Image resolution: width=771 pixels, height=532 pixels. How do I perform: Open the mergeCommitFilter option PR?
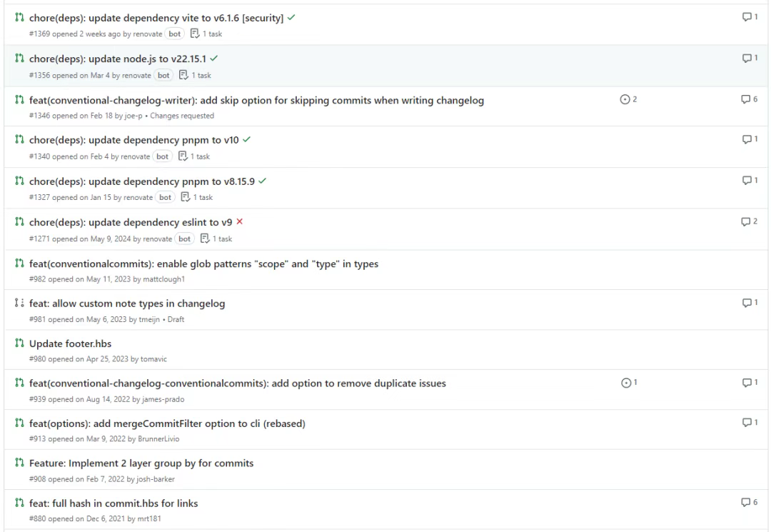167,423
